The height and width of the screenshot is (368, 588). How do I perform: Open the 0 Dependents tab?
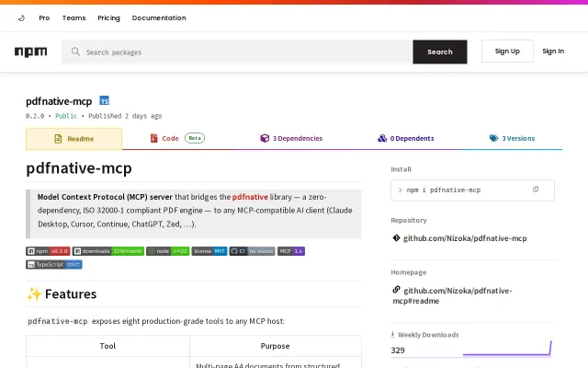(x=406, y=138)
